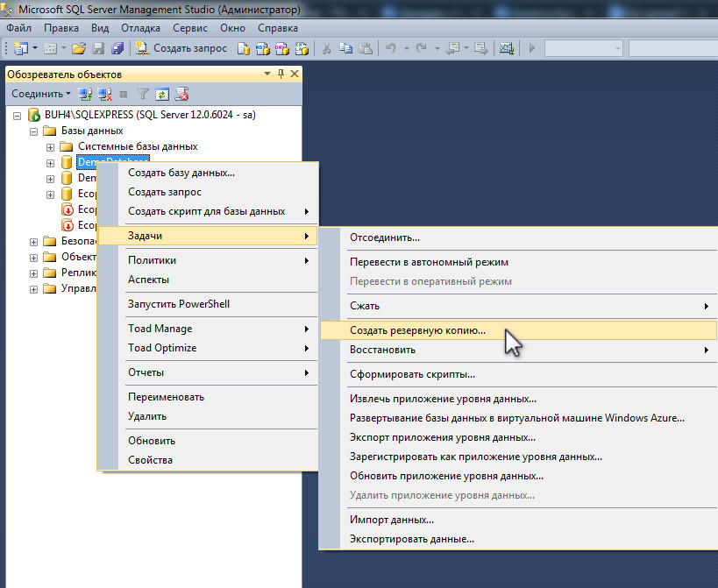Click the Connect Object Explorer icon

coord(85,94)
